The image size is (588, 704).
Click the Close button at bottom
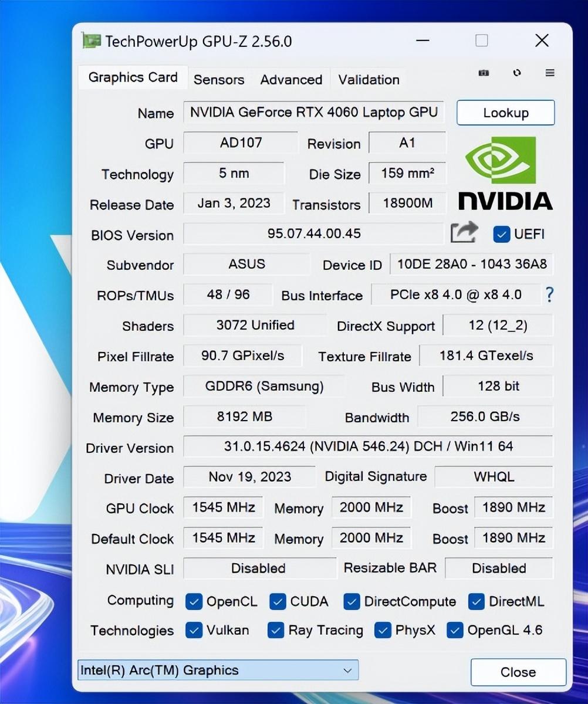[518, 672]
